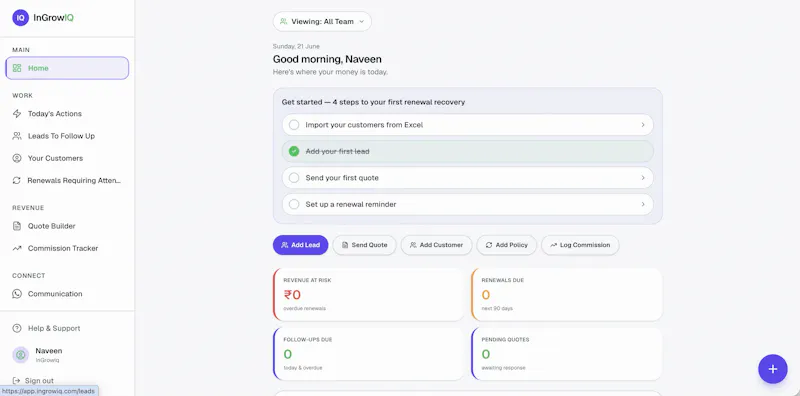Click the Log Commission button

580,245
